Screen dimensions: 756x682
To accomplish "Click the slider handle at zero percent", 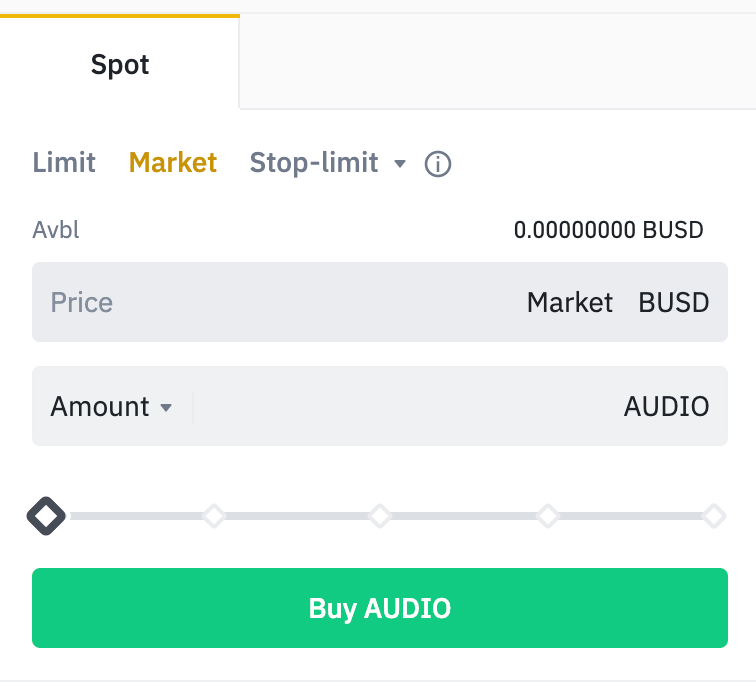I will click(x=46, y=516).
